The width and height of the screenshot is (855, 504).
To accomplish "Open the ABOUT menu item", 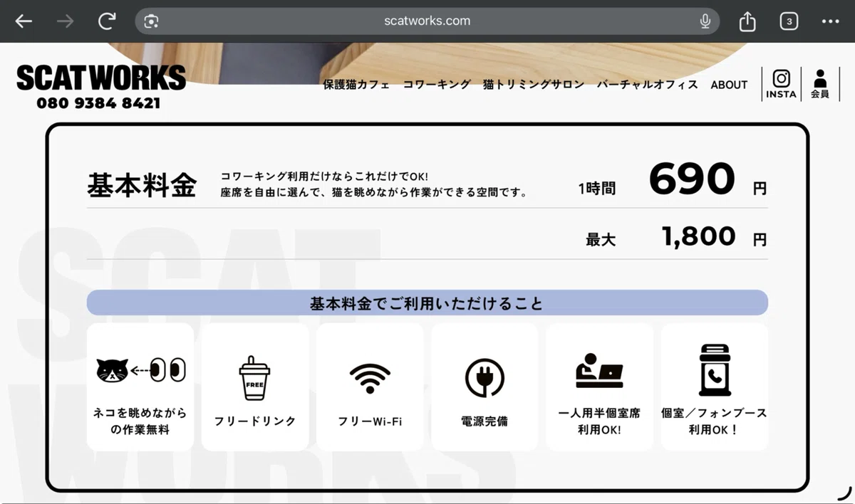I will (729, 85).
